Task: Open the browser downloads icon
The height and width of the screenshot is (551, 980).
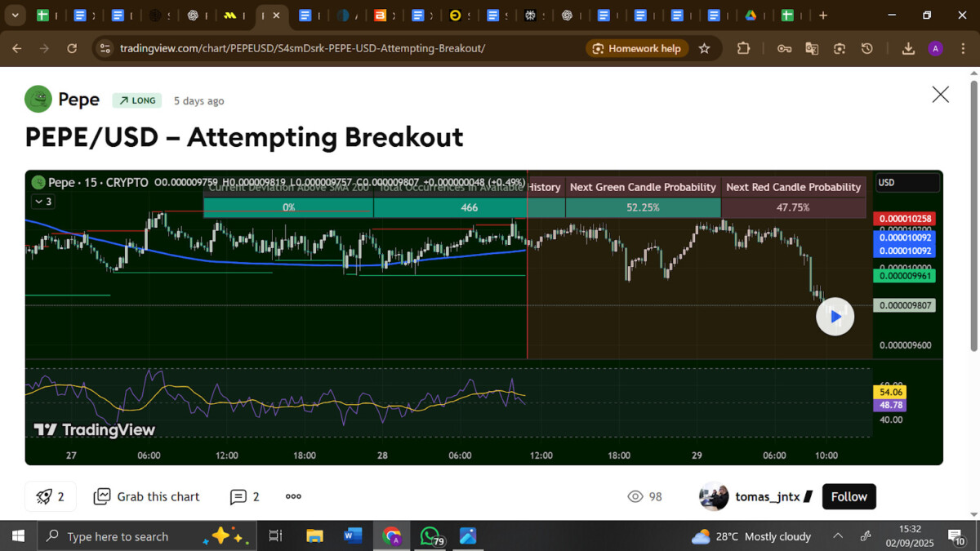Action: [x=907, y=48]
